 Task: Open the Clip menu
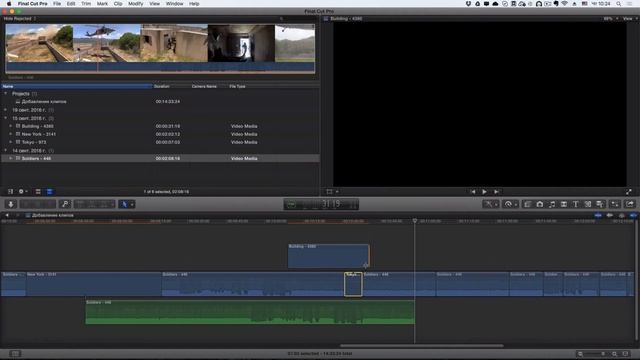pyautogui.click(x=118, y=4)
